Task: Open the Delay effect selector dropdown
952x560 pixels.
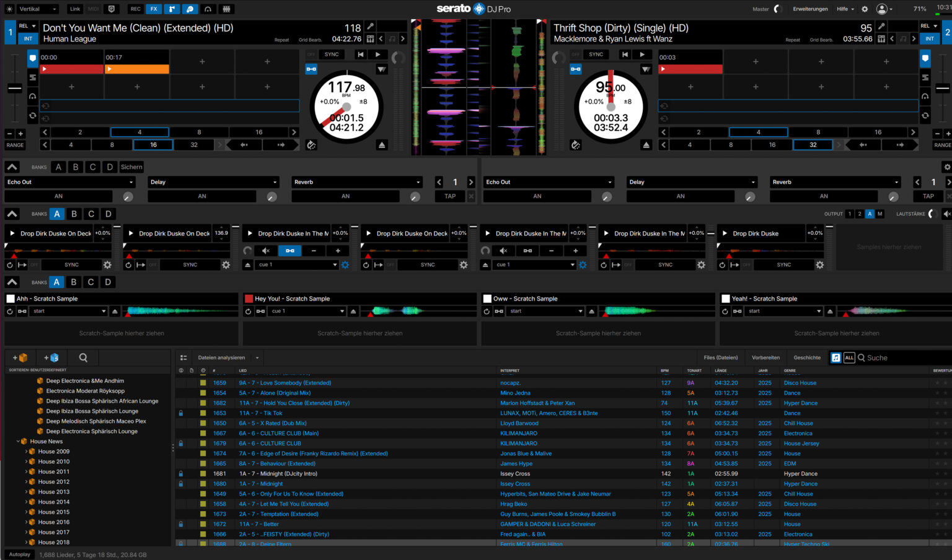Action: [x=213, y=182]
